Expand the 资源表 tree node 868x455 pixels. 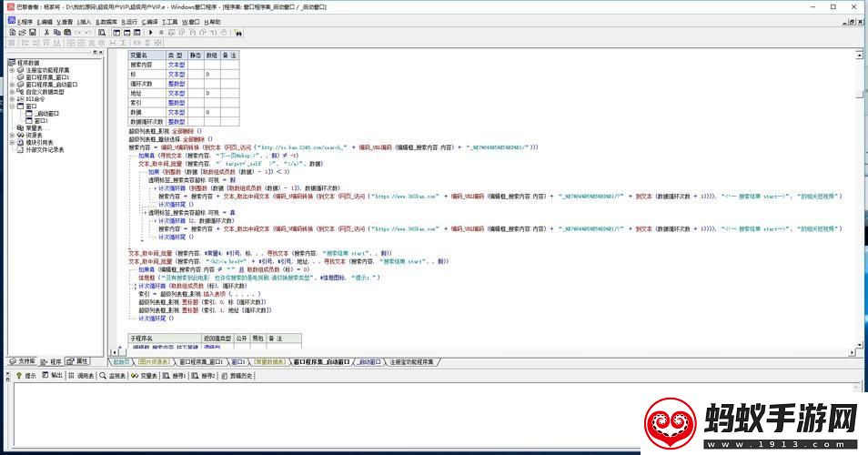[12, 135]
